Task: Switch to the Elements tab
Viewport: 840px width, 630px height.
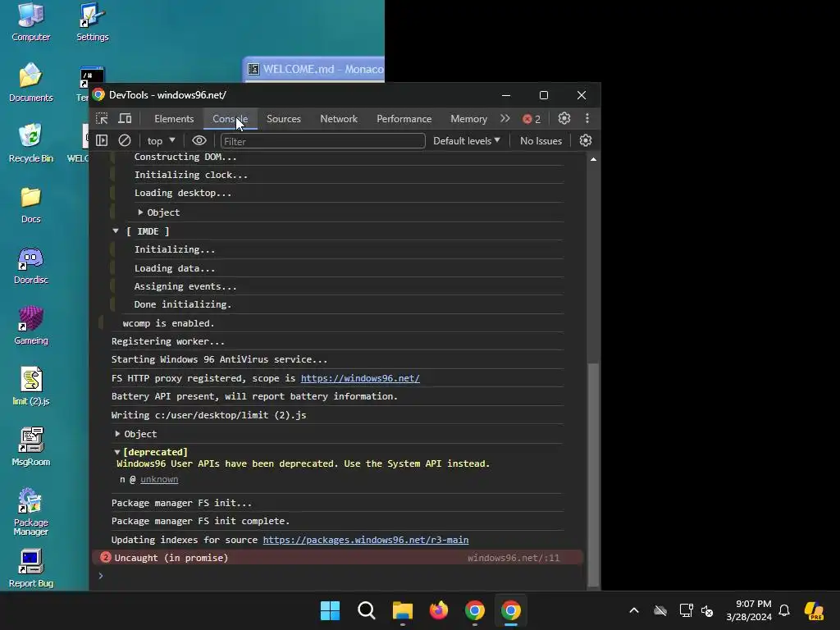Action: point(174,118)
